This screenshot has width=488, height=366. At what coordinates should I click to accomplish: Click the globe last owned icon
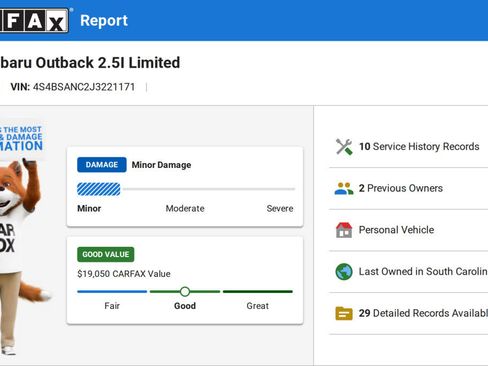click(344, 272)
